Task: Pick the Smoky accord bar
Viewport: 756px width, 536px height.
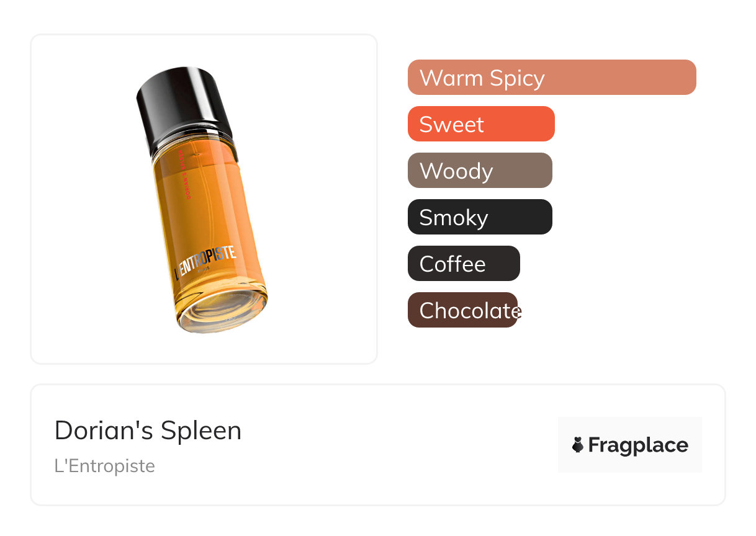Action: 480,217
